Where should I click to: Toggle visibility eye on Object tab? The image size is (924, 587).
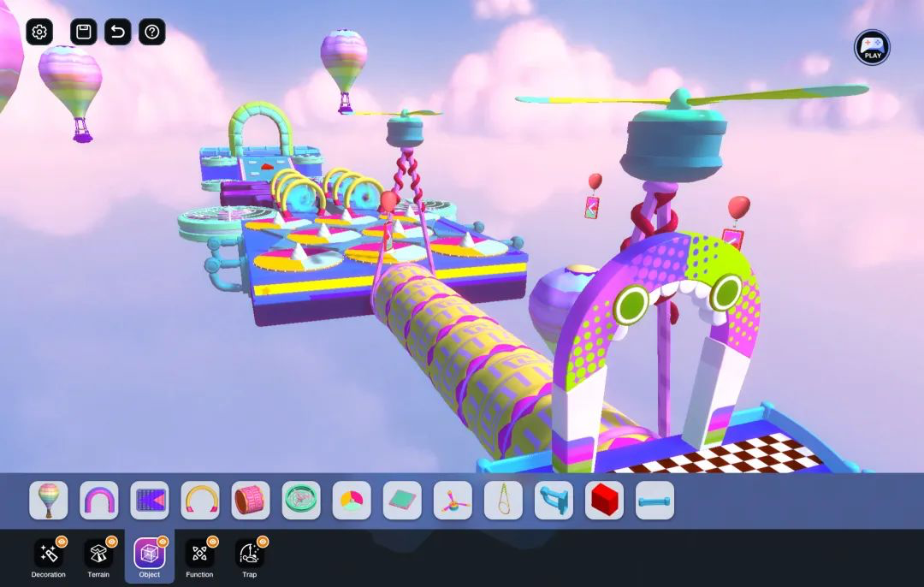tap(163, 542)
